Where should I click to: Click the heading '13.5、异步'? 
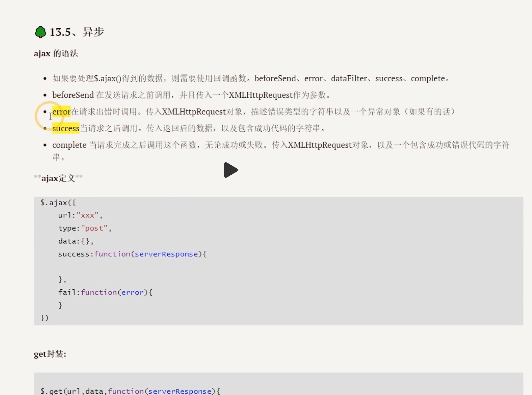pos(77,32)
